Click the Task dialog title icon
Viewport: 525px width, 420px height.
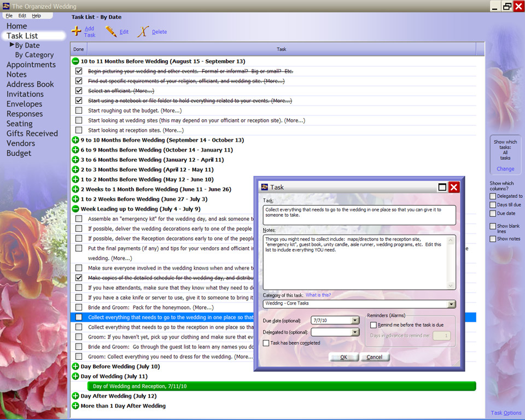(265, 187)
